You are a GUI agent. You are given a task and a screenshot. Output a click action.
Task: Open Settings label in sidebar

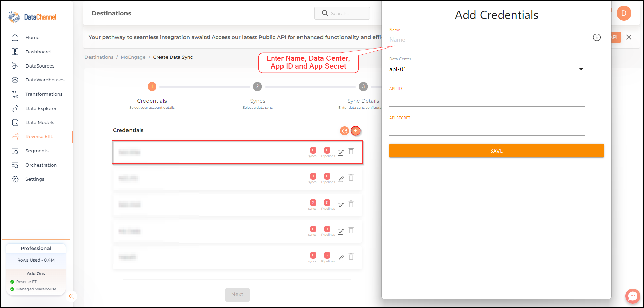pyautogui.click(x=35, y=179)
